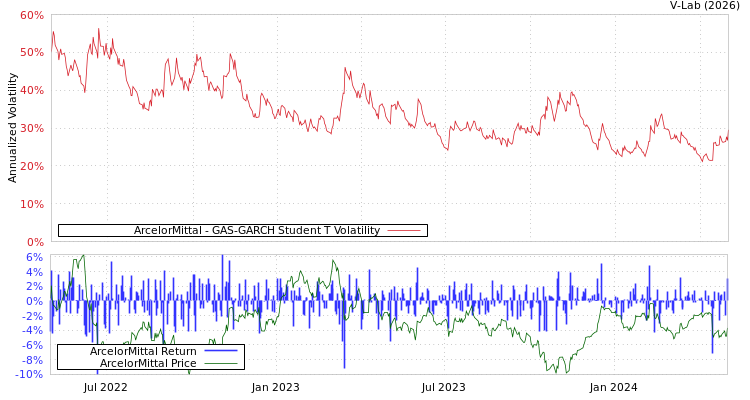The height and width of the screenshot is (400, 750).
Task: Click the 30% label on the volatility axis
Action: (31, 128)
